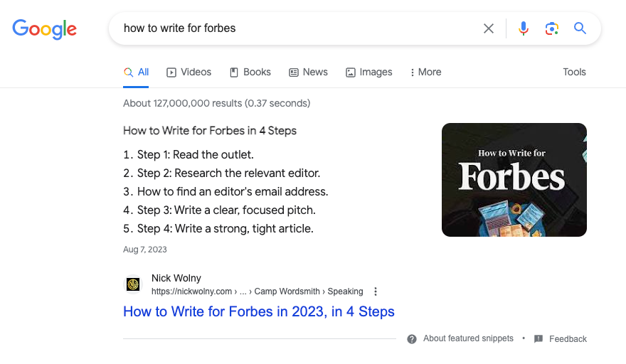Start voice search with the microphone icon
The height and width of the screenshot is (364, 626).
pos(524,28)
